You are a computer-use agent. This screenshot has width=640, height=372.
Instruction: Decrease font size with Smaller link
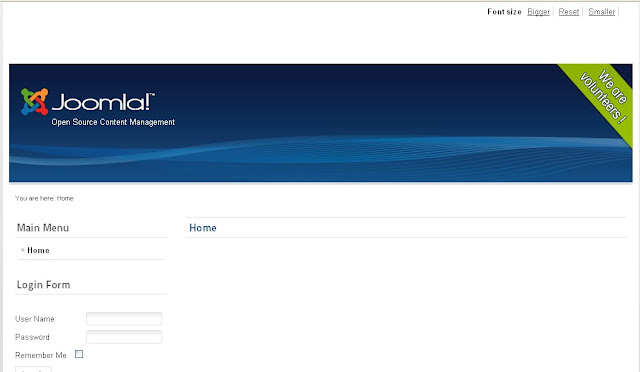(x=602, y=12)
